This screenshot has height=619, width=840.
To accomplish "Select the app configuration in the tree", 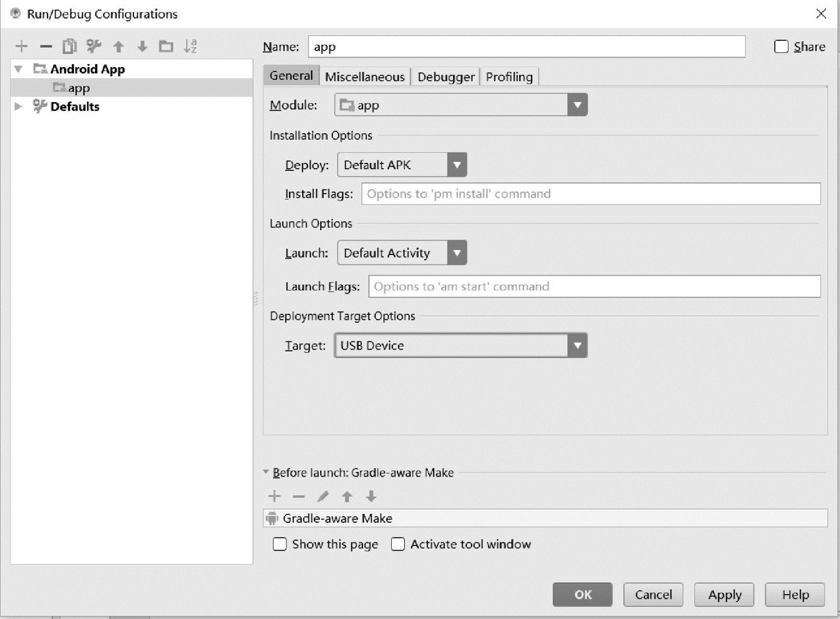I will (131, 88).
